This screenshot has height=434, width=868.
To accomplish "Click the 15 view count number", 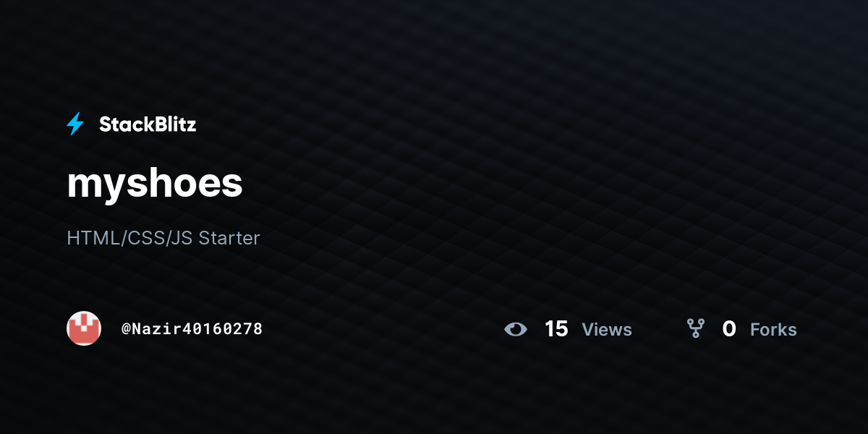I will (556, 329).
